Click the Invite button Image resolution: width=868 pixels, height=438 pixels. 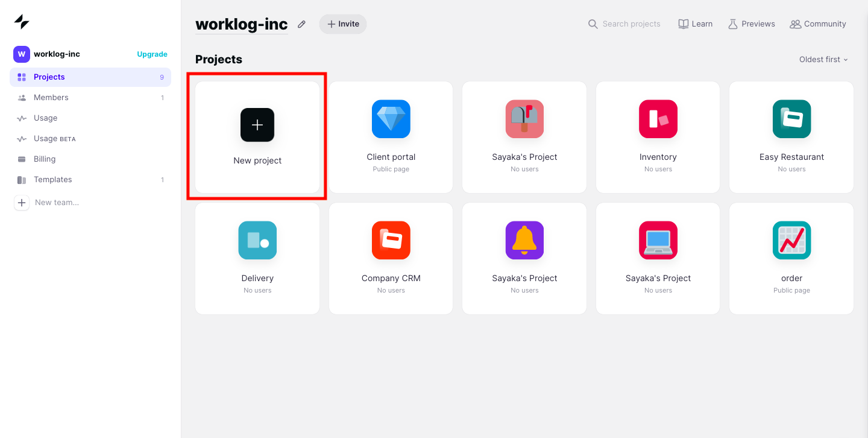(x=343, y=24)
